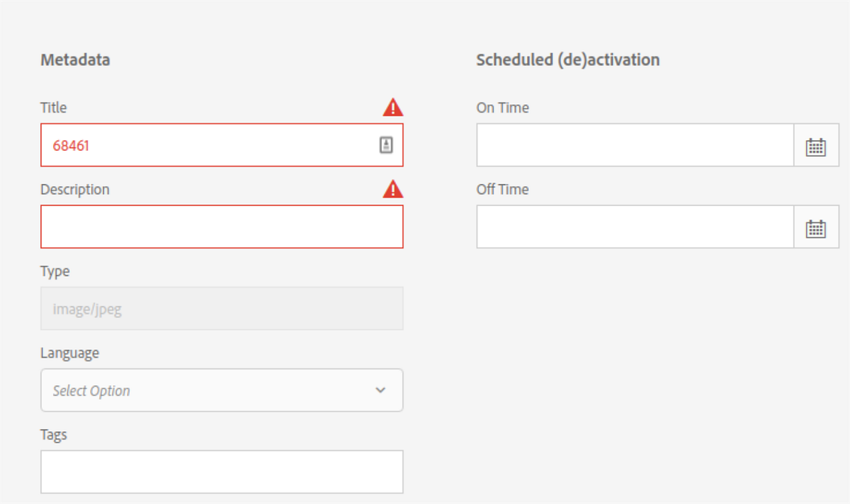Screen dimensions: 850x504
Task: Open the Language options menu
Action: (222, 390)
